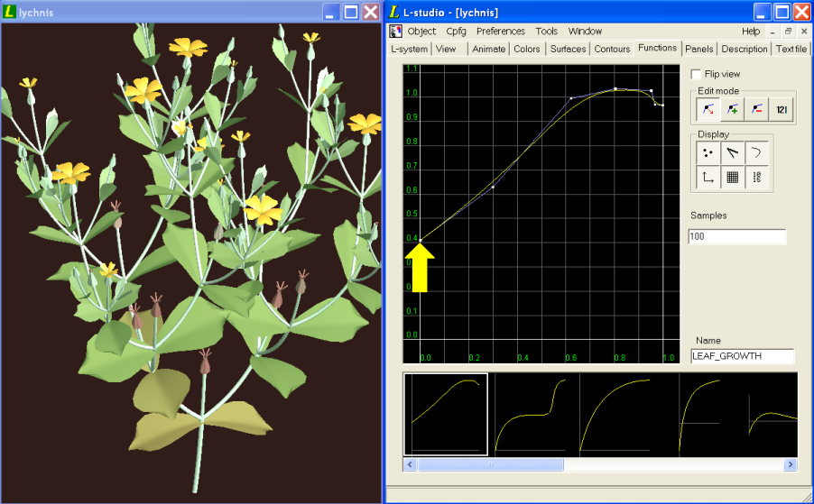
Task: Click the curve control point at x=0
Action: pyautogui.click(x=421, y=241)
